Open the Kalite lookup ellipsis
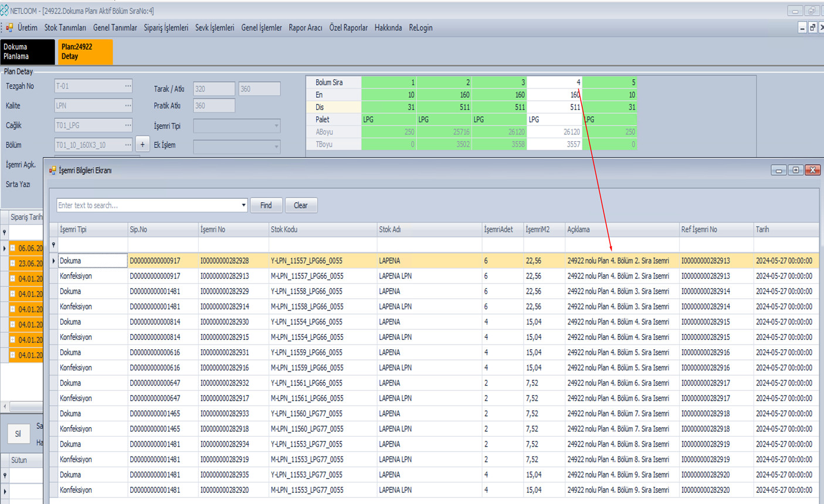 (x=128, y=105)
